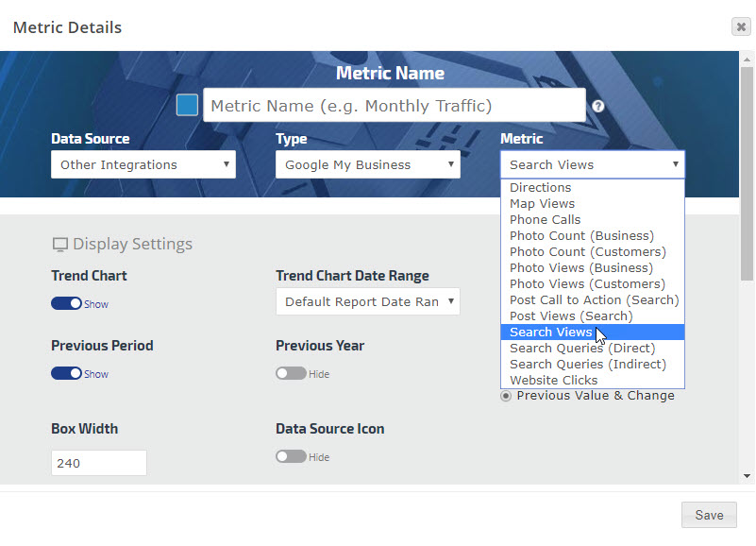Show the Data Source Icon toggle

point(291,457)
